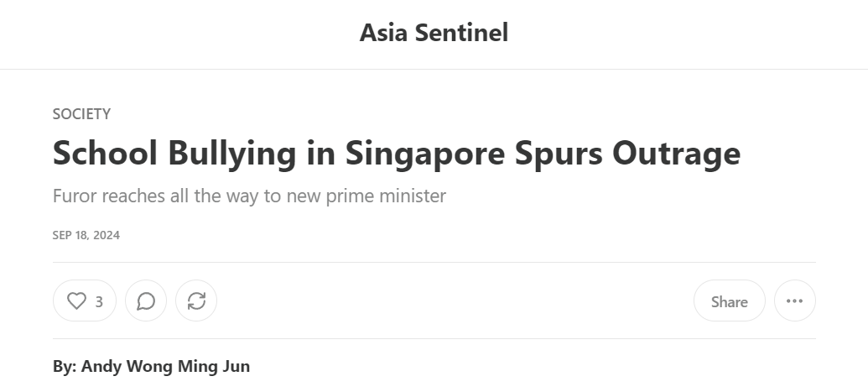Open the SOCIETY section link
This screenshot has width=868, height=392.
point(81,114)
